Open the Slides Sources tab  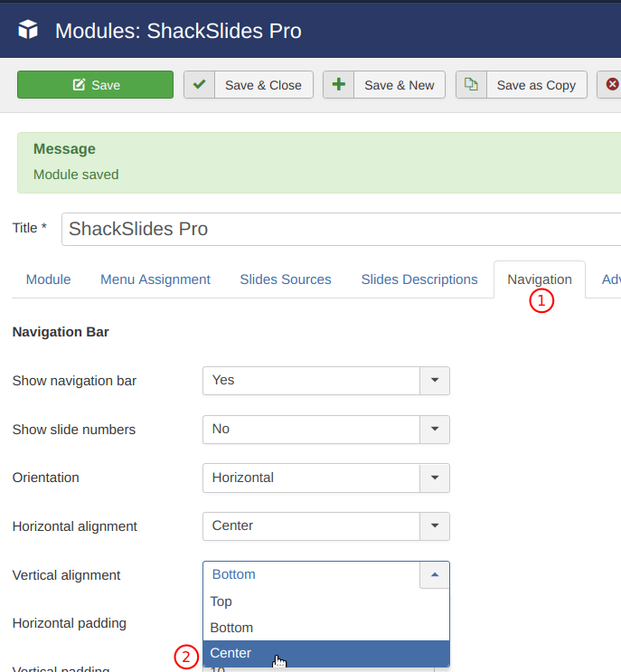click(286, 279)
